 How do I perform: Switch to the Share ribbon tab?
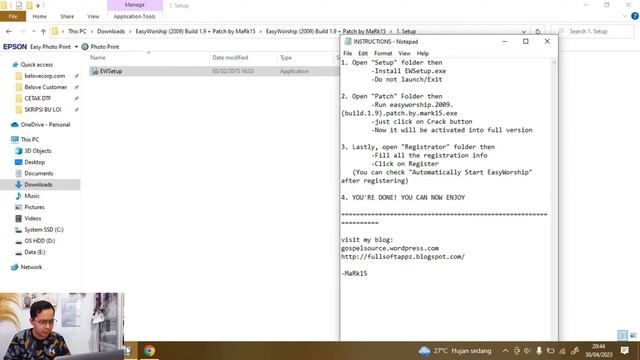click(67, 16)
